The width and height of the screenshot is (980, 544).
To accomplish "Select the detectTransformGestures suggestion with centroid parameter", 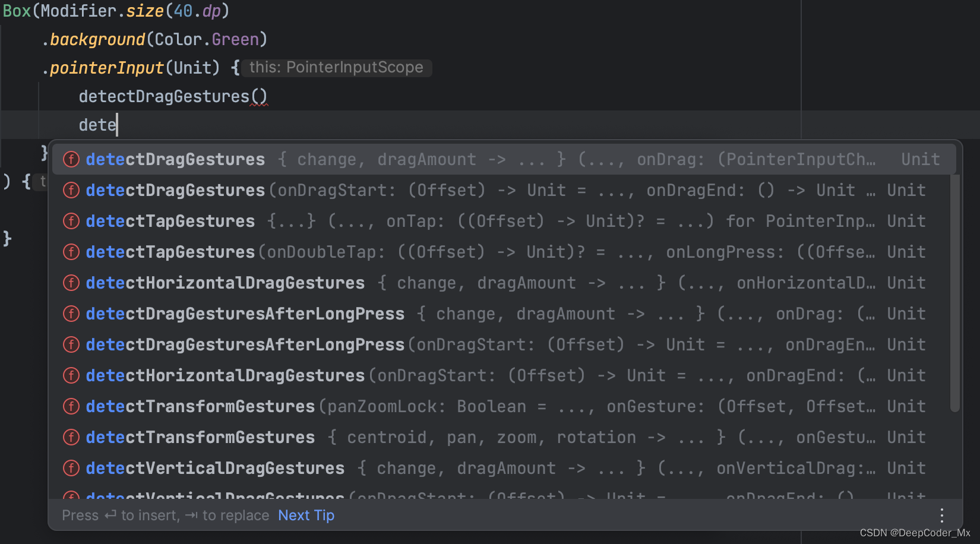I will 200,437.
